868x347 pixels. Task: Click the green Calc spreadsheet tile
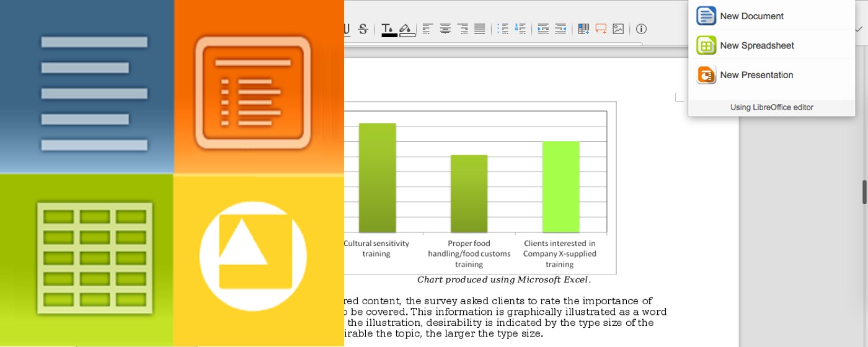point(87,260)
